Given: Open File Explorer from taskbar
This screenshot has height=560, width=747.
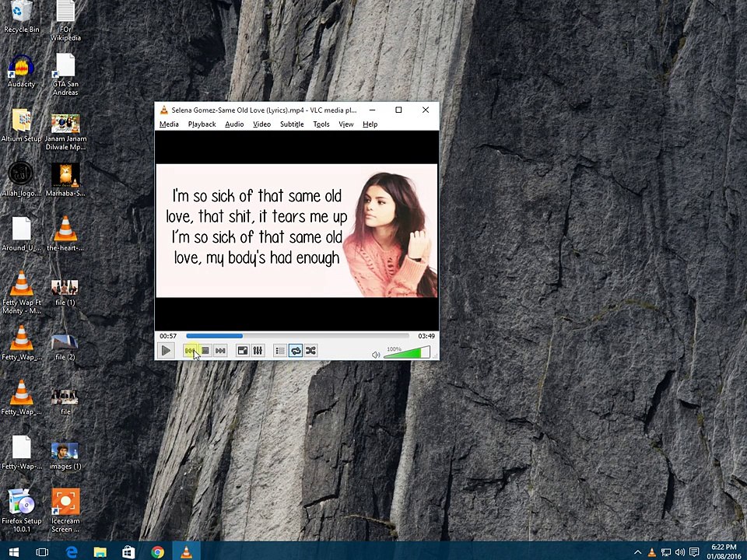Looking at the screenshot, I should pyautogui.click(x=100, y=551).
